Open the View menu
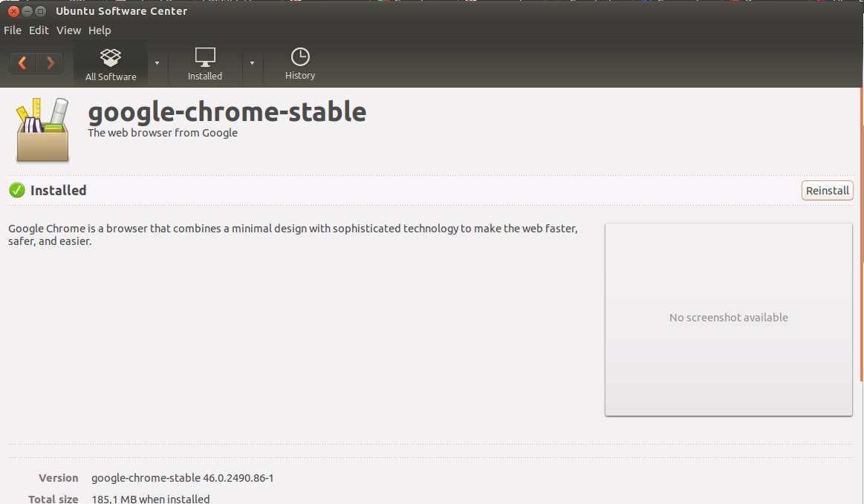This screenshot has height=504, width=864. coord(69,30)
